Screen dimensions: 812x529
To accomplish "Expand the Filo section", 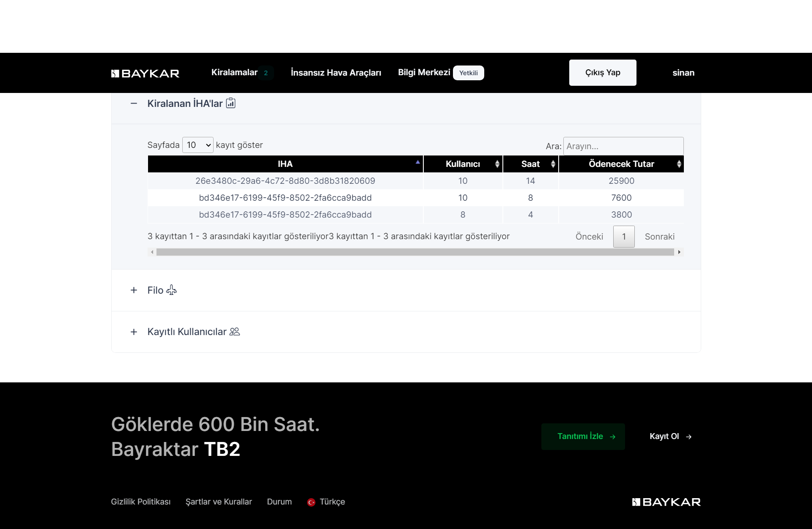I will (x=134, y=290).
